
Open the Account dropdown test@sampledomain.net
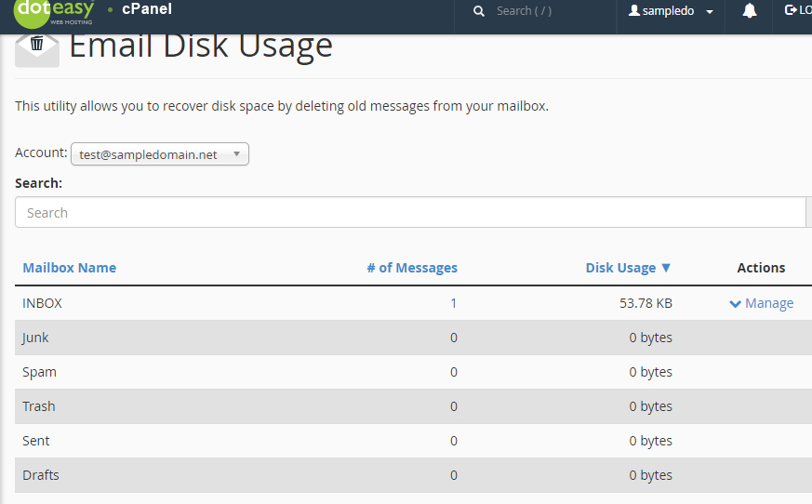159,154
